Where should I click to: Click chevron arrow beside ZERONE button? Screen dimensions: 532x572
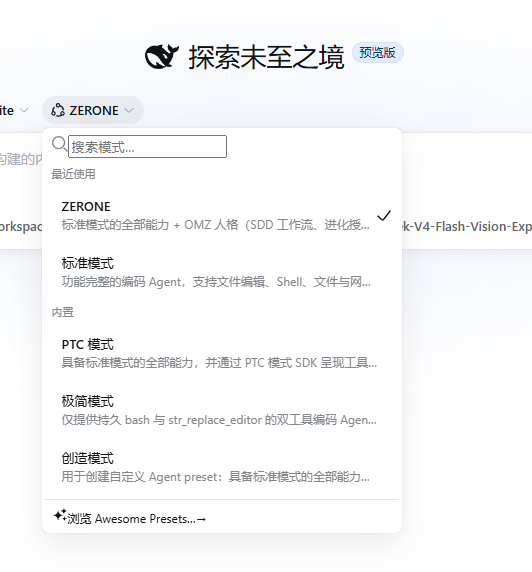(x=129, y=110)
